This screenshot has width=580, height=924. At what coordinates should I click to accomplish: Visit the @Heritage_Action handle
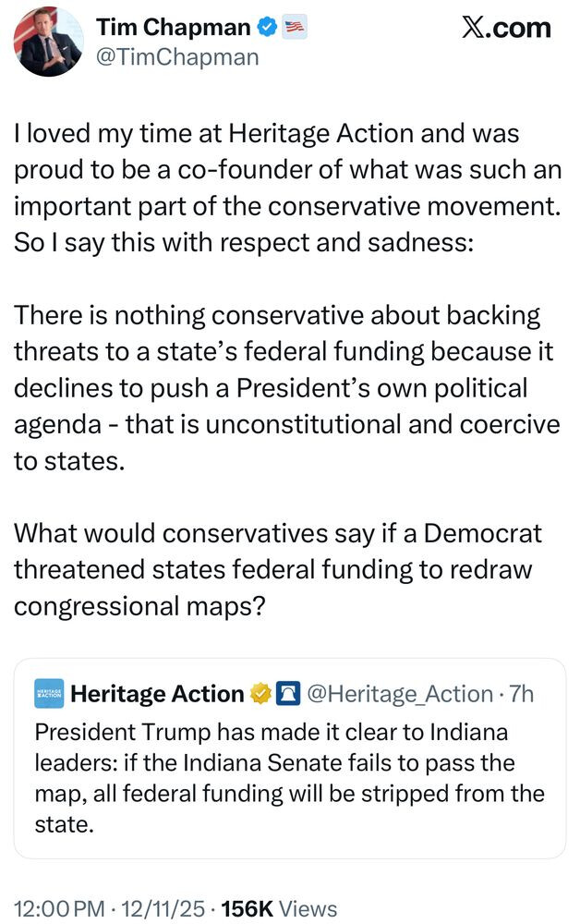point(400,693)
